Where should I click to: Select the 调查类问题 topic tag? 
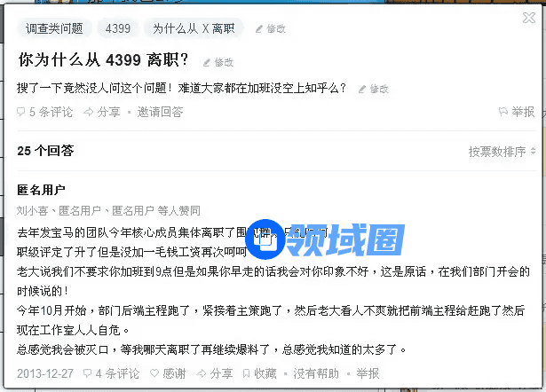pyautogui.click(x=54, y=28)
